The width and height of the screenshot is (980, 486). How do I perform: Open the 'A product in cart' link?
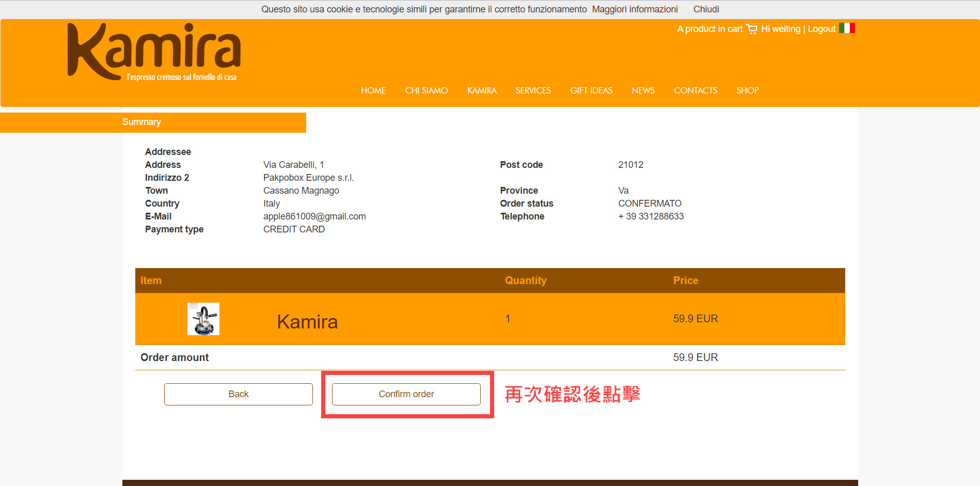pos(709,29)
